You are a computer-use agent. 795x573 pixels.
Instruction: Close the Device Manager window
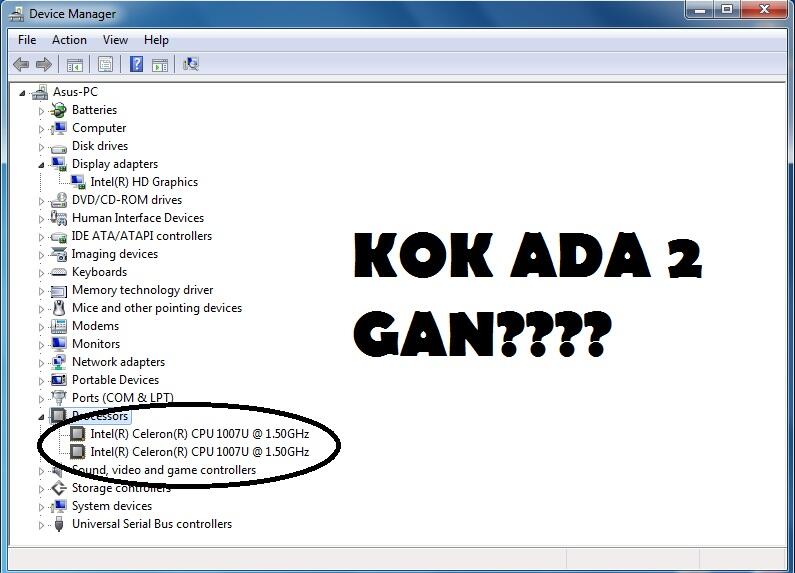coord(765,10)
